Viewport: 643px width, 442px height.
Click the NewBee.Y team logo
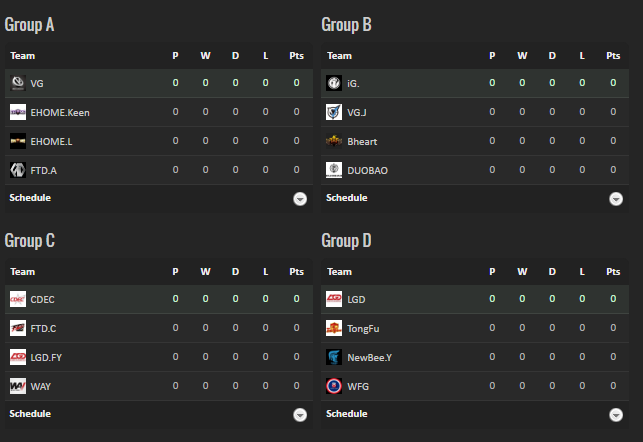[334, 357]
